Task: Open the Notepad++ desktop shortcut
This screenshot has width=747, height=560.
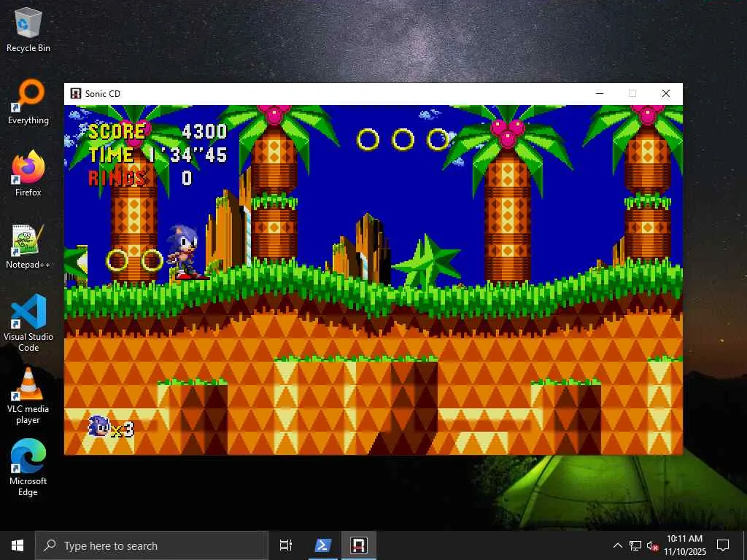Action: click(x=28, y=246)
